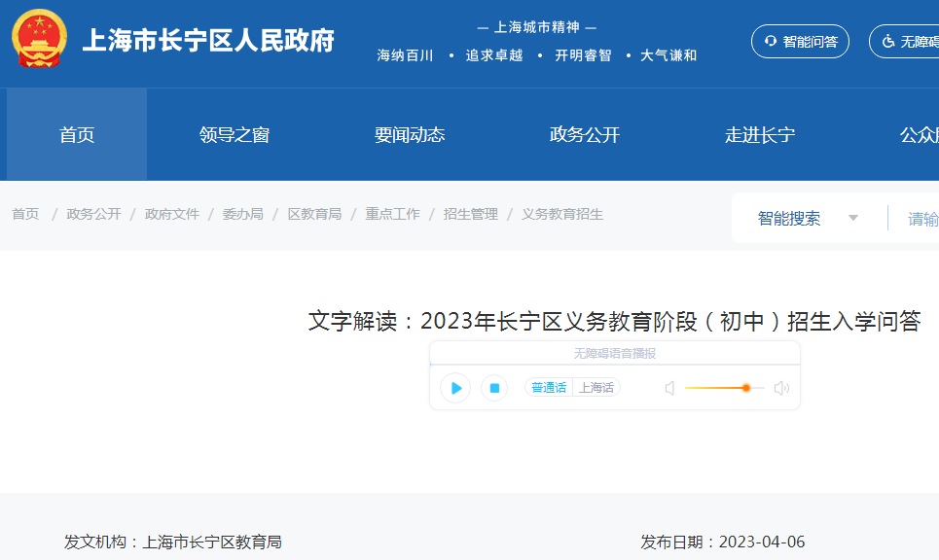The height and width of the screenshot is (560, 939).
Task: Adjust the voice volume slider handle
Action: pyautogui.click(x=746, y=388)
